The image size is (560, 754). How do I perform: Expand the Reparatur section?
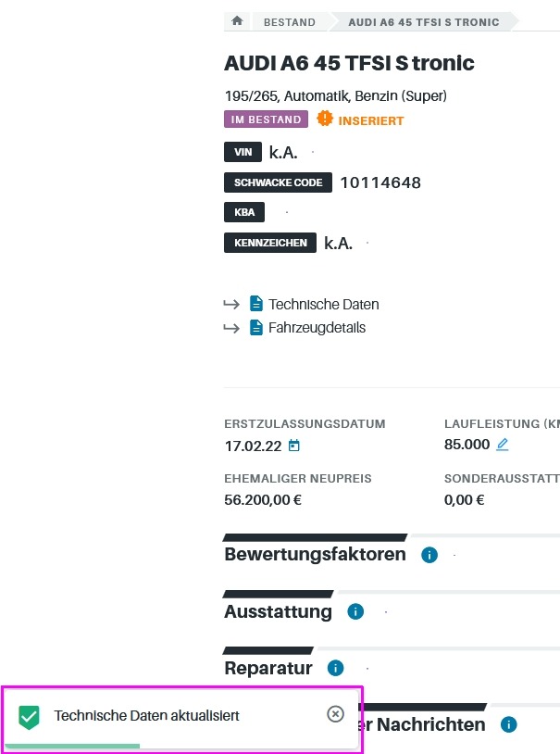pos(268,668)
